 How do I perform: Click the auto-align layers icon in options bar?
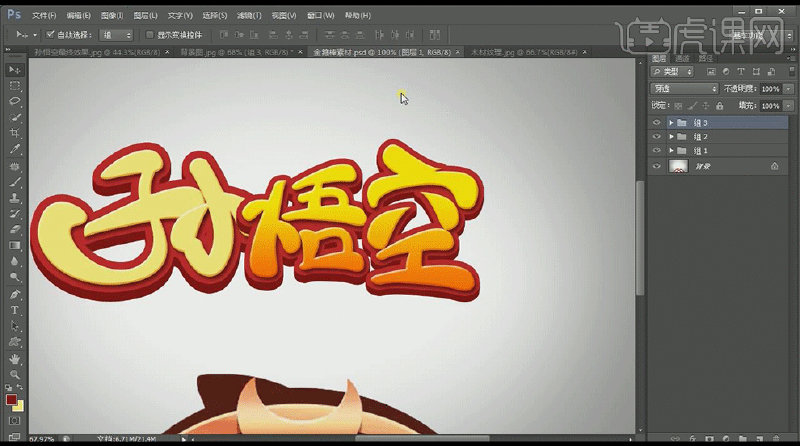pos(435,35)
